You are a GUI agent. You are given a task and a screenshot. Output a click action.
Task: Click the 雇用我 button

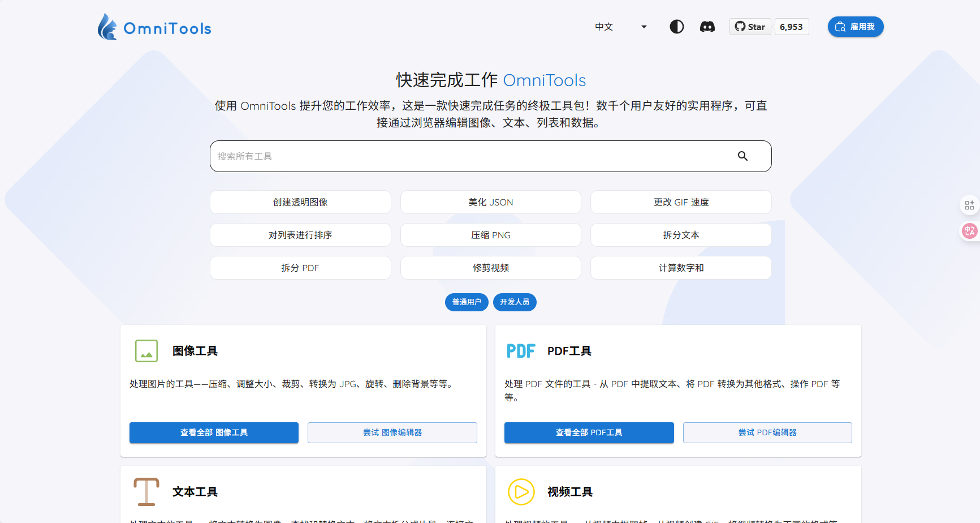click(x=855, y=27)
